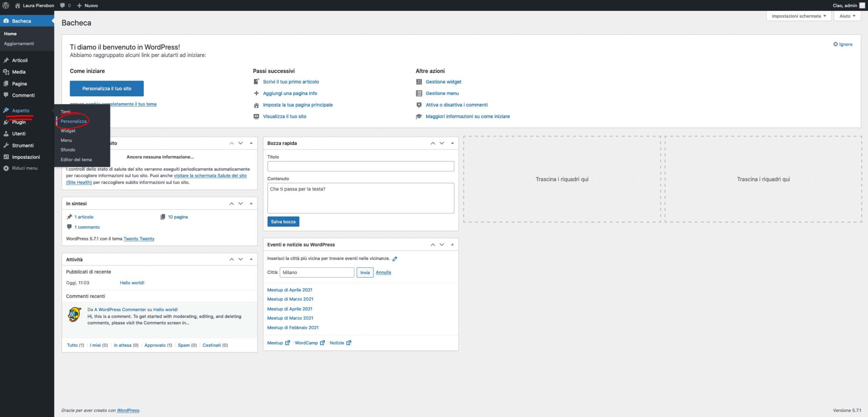
Task: Click the Riduci menu collapse icon
Action: click(6, 168)
